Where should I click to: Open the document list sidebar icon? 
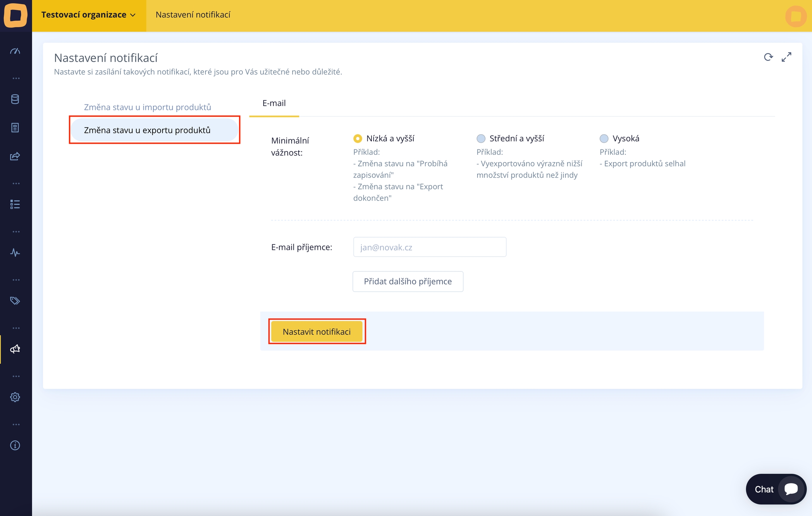point(15,128)
